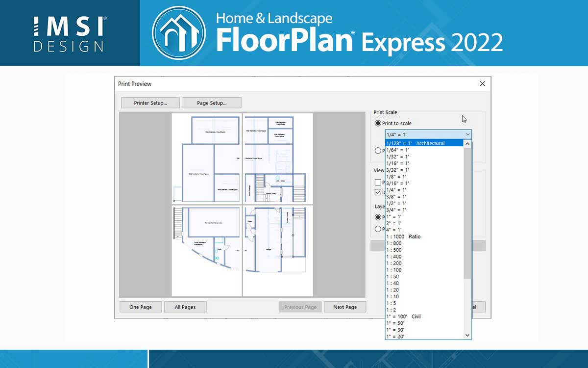Choose the 1 : 800 scale option
This screenshot has width=588, height=368.
tap(424, 243)
